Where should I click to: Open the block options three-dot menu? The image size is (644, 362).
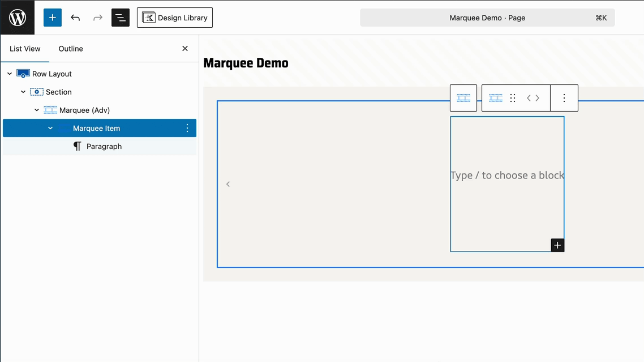coord(564,97)
